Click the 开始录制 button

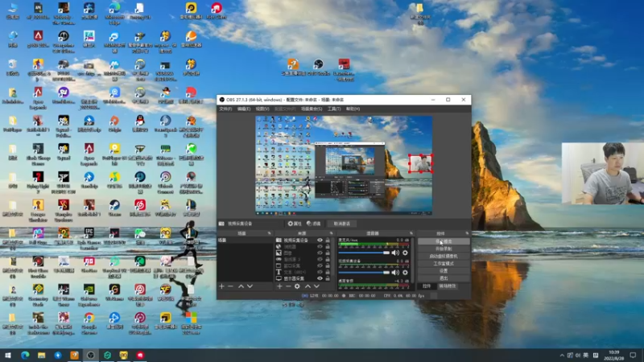444,249
